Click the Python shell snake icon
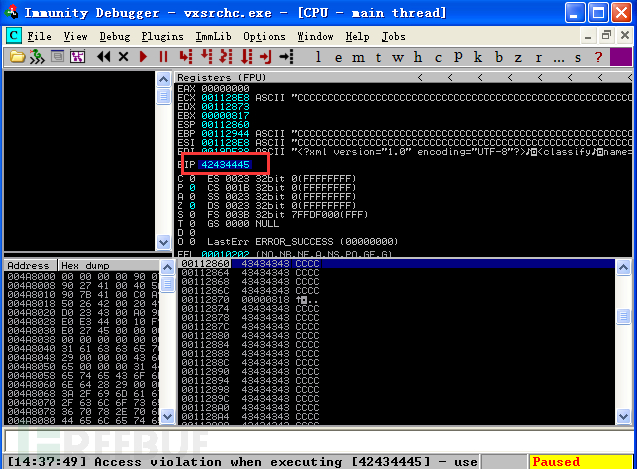The height and width of the screenshot is (469, 637). [37, 57]
